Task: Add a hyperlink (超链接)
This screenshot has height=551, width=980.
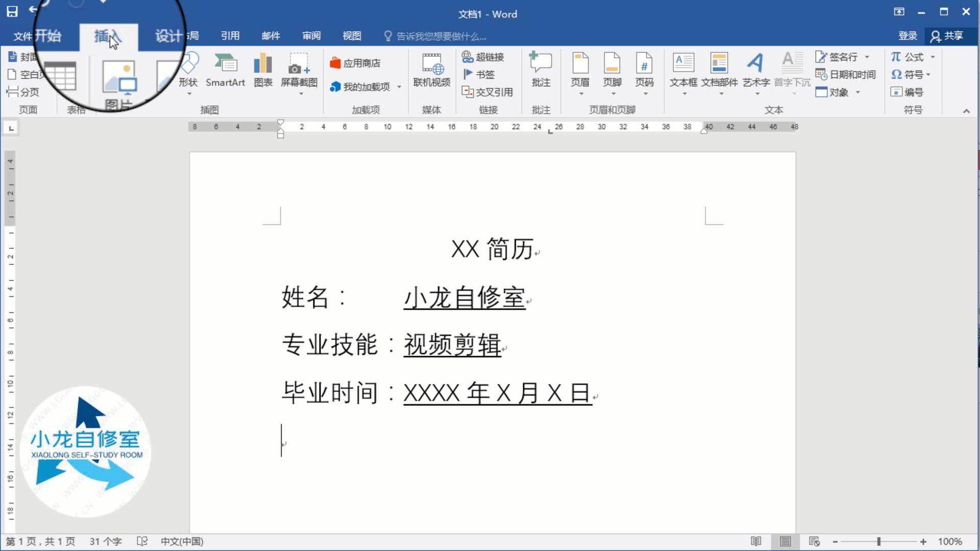Action: pos(483,57)
